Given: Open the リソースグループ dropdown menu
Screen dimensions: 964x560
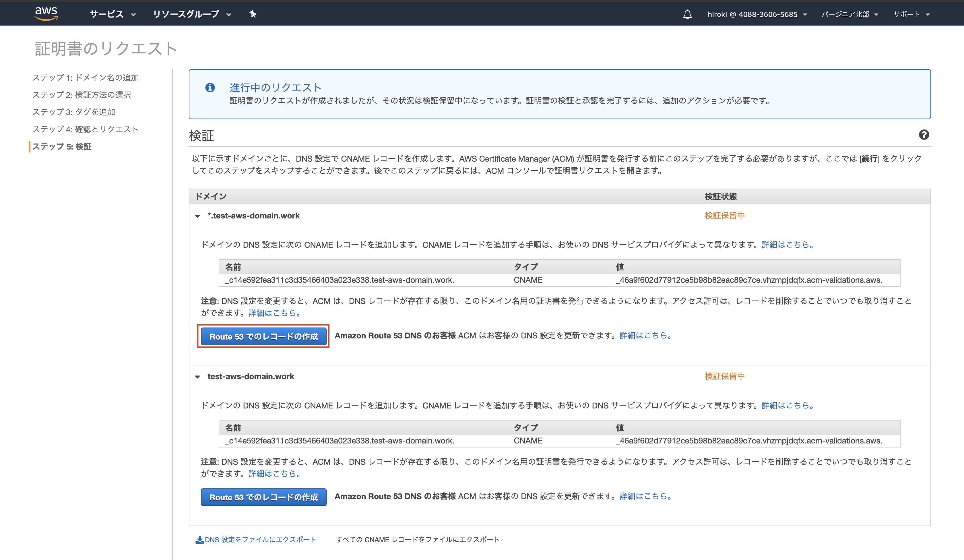Looking at the screenshot, I should [x=192, y=14].
